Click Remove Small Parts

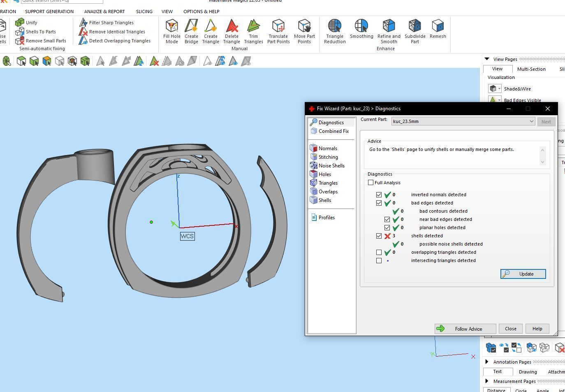point(40,41)
